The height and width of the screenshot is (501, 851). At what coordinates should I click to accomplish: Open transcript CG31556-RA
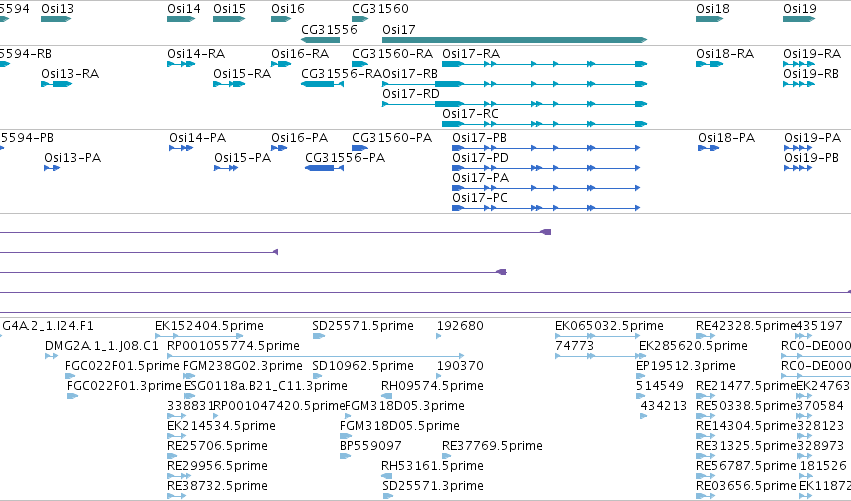[322, 84]
